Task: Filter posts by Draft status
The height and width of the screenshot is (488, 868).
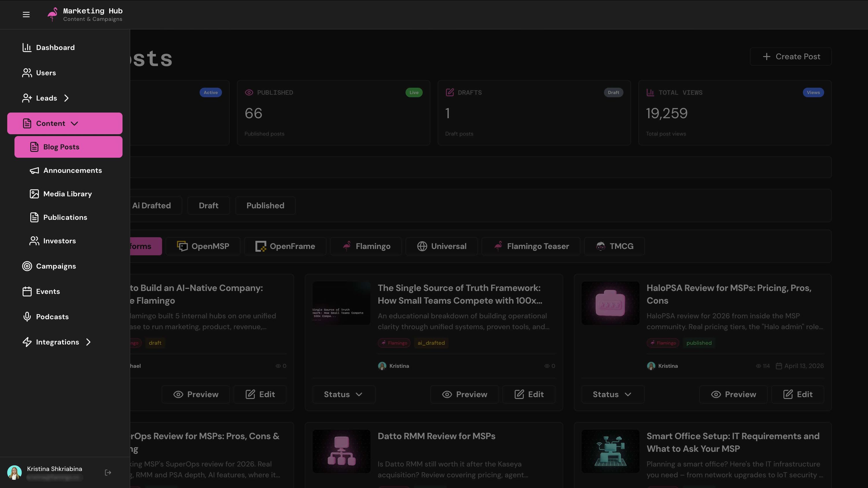Action: pos(208,206)
